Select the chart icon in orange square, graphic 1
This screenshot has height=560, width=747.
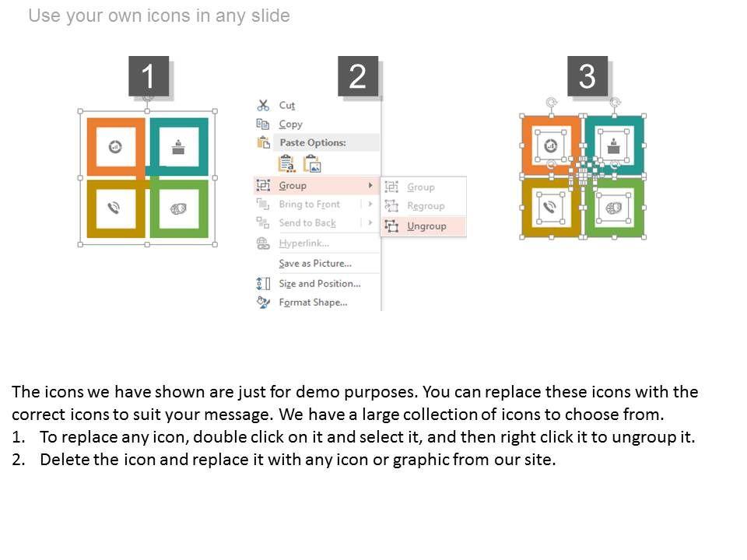point(115,147)
